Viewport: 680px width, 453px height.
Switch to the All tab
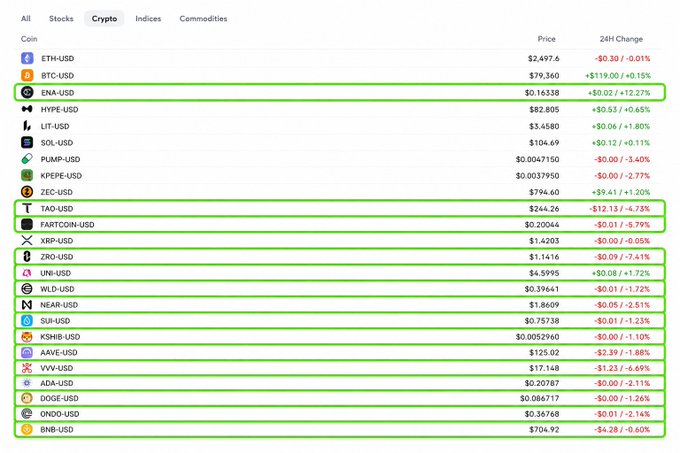click(x=26, y=19)
